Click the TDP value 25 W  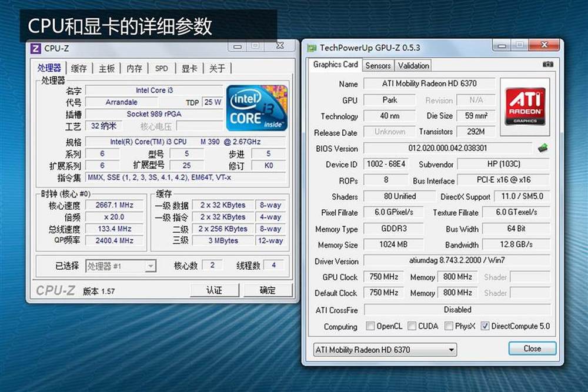(x=213, y=102)
